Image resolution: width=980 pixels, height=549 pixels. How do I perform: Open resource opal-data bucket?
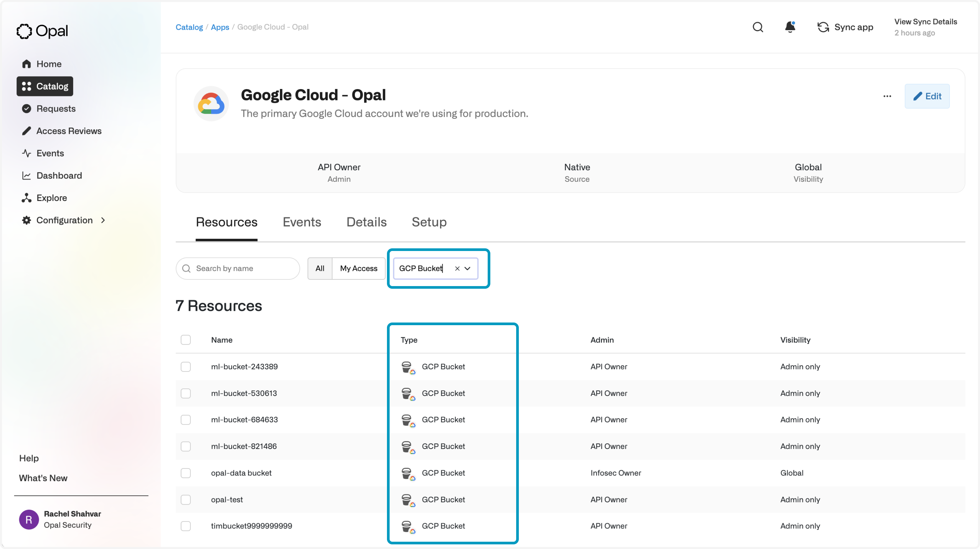[x=241, y=473]
